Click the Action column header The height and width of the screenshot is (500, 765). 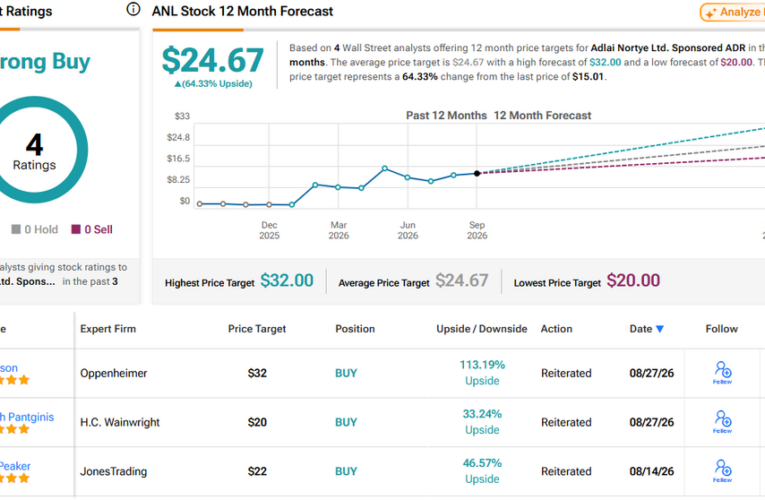[556, 329]
